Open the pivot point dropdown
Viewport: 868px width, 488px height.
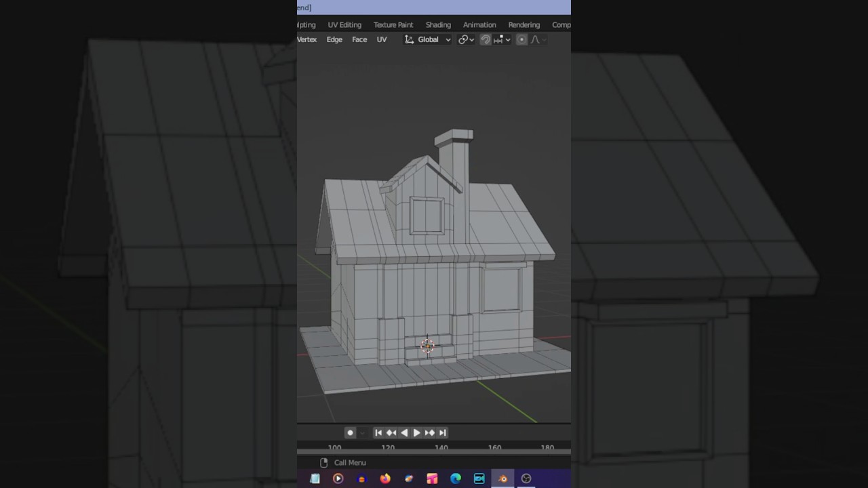point(466,39)
